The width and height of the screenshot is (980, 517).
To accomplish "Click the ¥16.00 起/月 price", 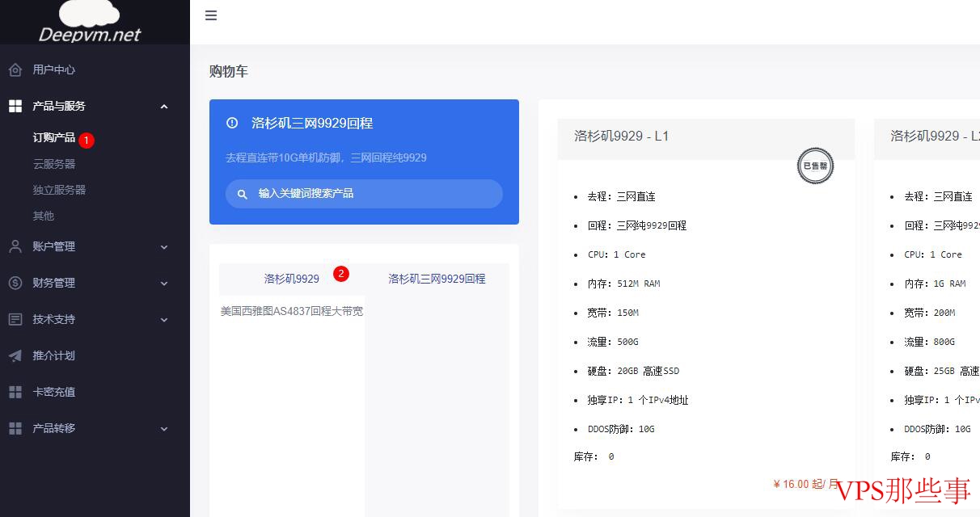I will tap(807, 484).
